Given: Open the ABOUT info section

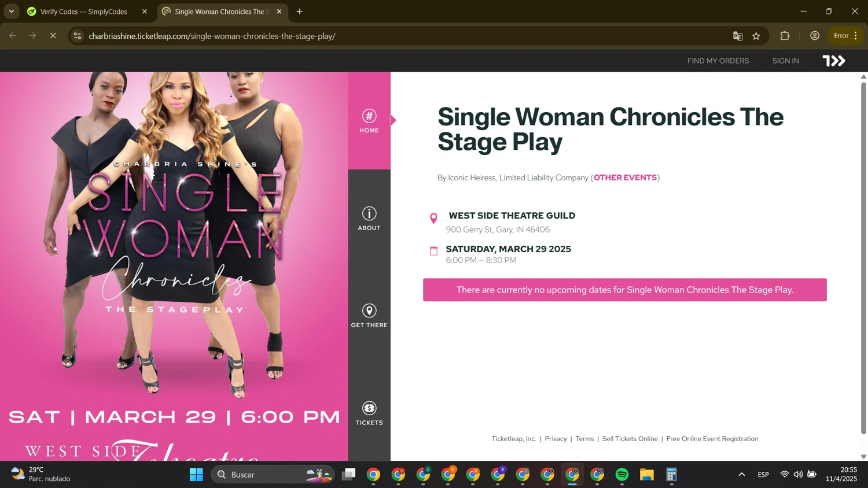Looking at the screenshot, I should click(369, 219).
